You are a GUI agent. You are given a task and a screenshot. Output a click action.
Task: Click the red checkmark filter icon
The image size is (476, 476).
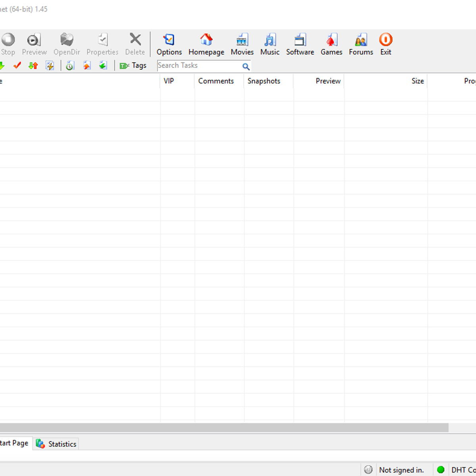click(x=17, y=65)
